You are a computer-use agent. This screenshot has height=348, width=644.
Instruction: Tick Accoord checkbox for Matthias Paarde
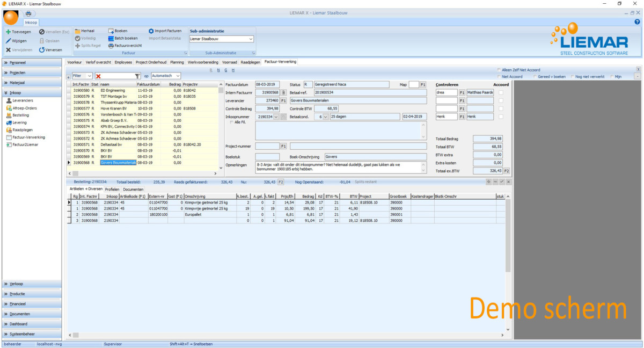(501, 93)
